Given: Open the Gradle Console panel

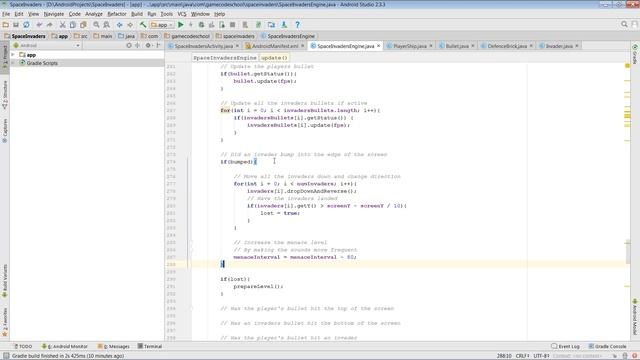Looking at the screenshot, I should [607, 346].
